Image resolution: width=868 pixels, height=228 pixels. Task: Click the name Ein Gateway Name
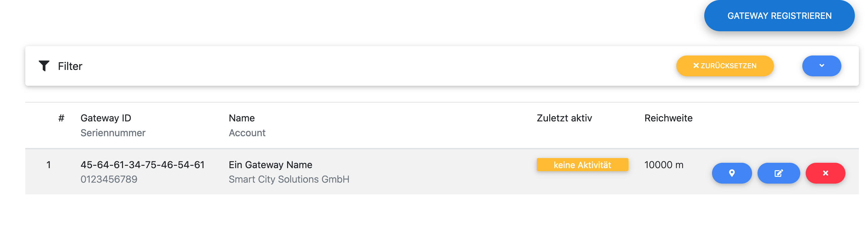(270, 165)
